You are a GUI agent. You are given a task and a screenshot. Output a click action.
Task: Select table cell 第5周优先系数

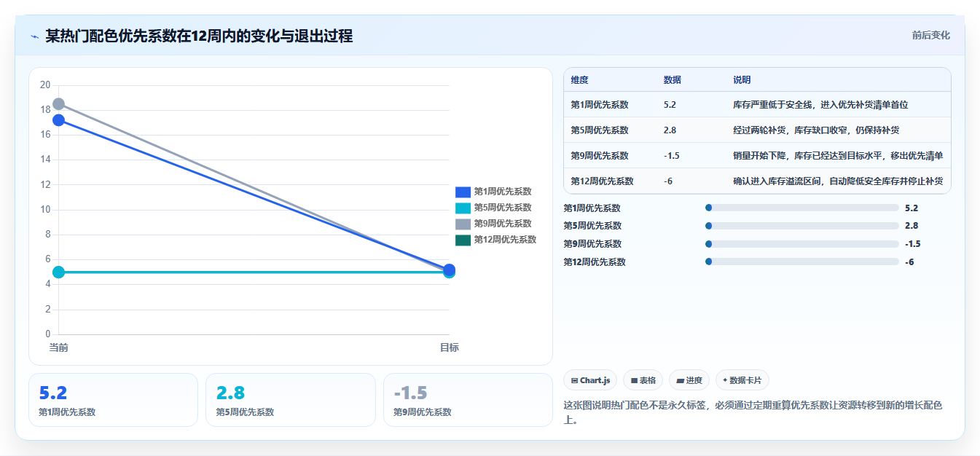[x=600, y=130]
